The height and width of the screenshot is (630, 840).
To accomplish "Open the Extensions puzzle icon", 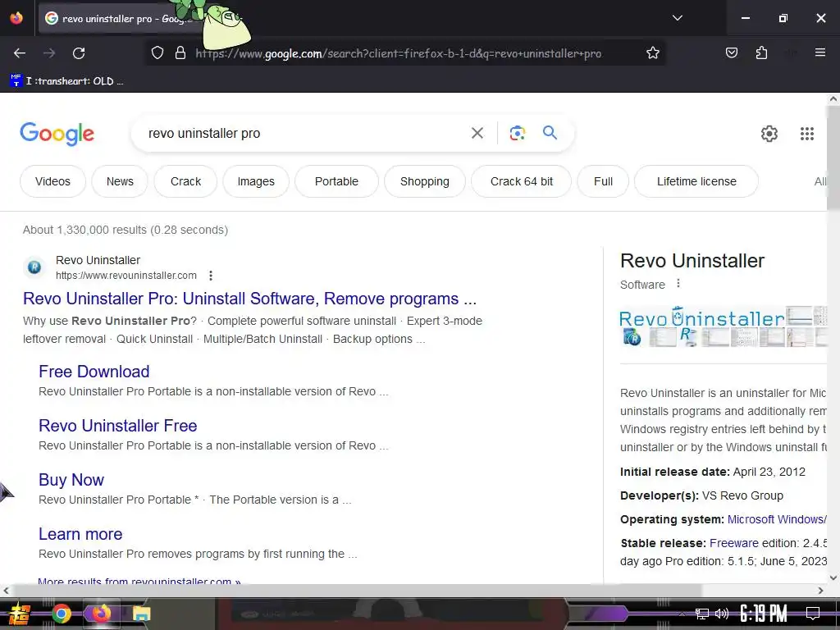I will (x=761, y=52).
